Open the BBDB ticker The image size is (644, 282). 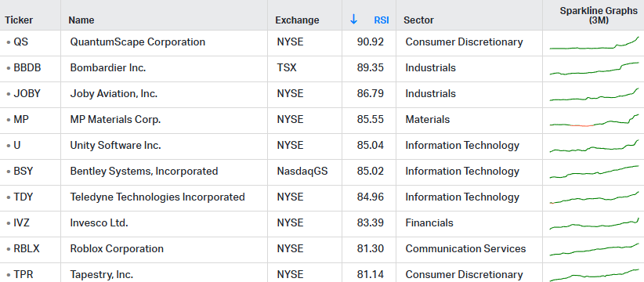point(27,67)
